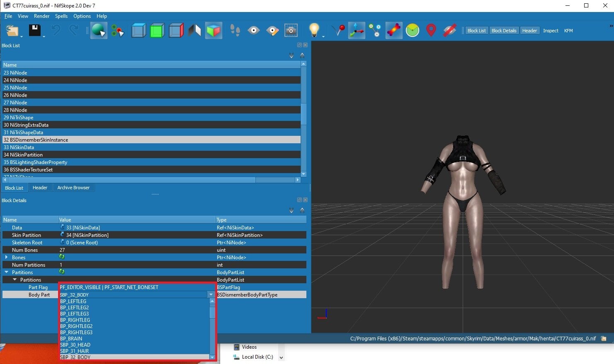Toggle the node connections icon
This screenshot has width=614, height=364.
(375, 31)
